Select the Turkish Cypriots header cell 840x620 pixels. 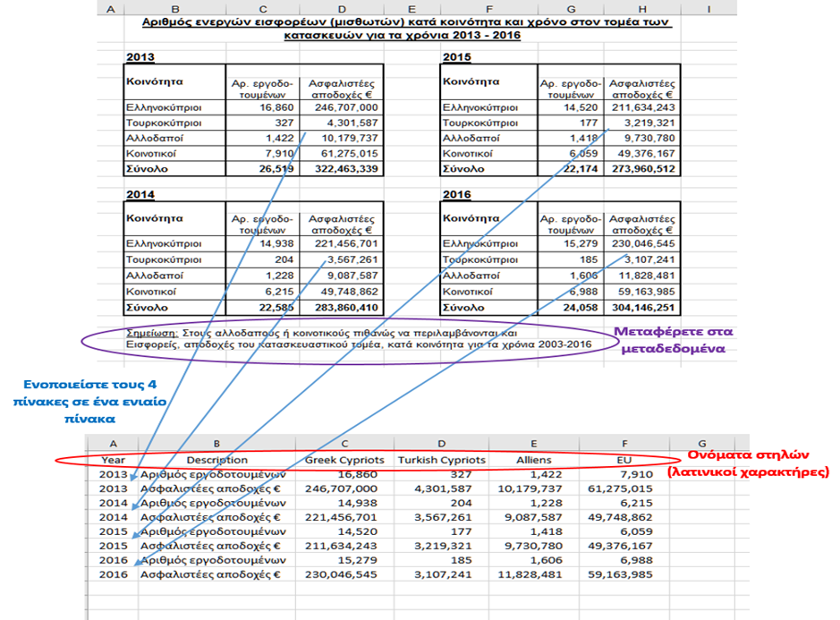(x=442, y=460)
